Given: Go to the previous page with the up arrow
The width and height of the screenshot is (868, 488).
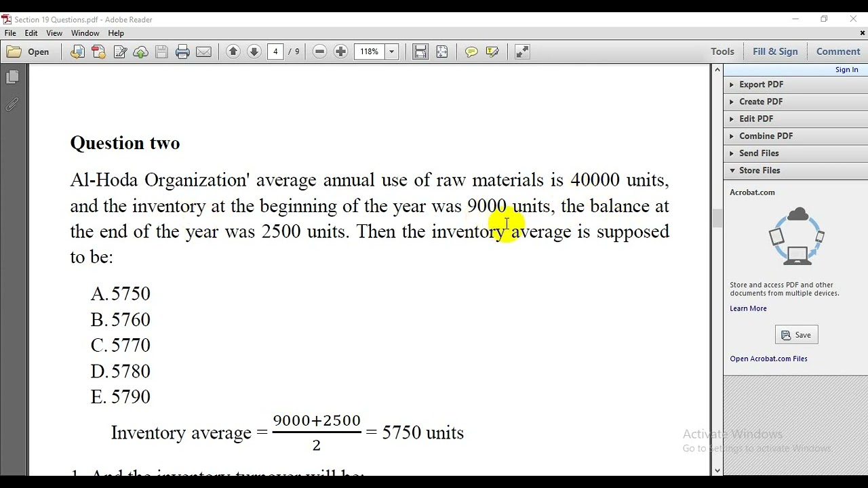Looking at the screenshot, I should pyautogui.click(x=233, y=52).
